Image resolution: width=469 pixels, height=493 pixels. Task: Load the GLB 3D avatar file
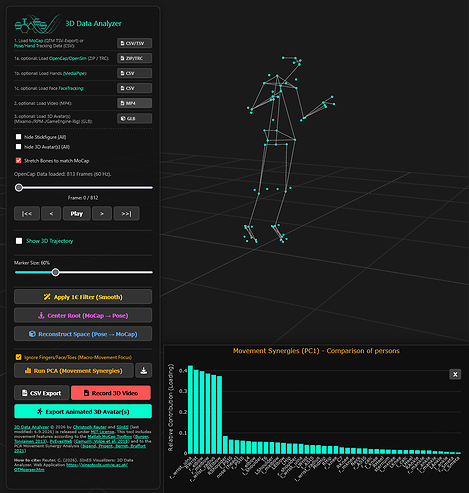[x=134, y=118]
